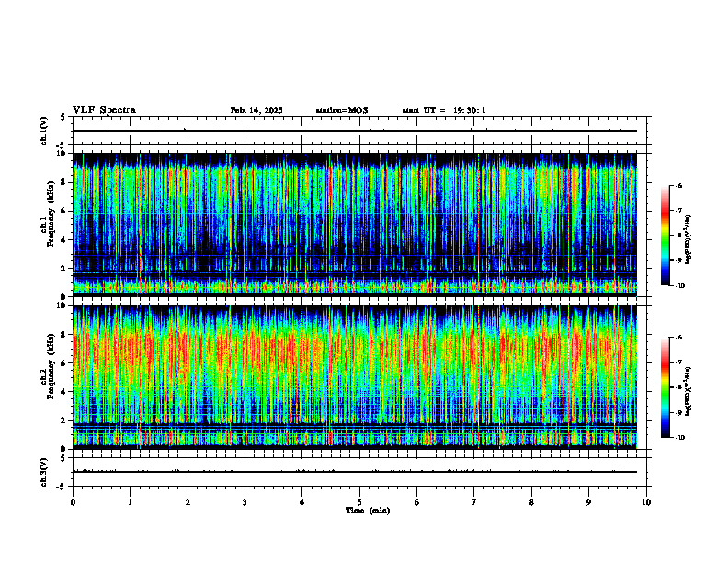Click time axis tick label "6"

coord(417,502)
